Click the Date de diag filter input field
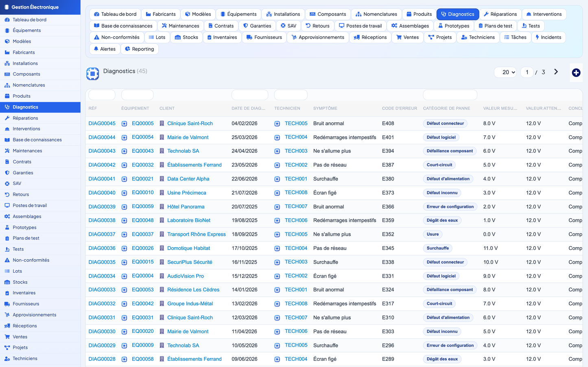 [249, 95]
